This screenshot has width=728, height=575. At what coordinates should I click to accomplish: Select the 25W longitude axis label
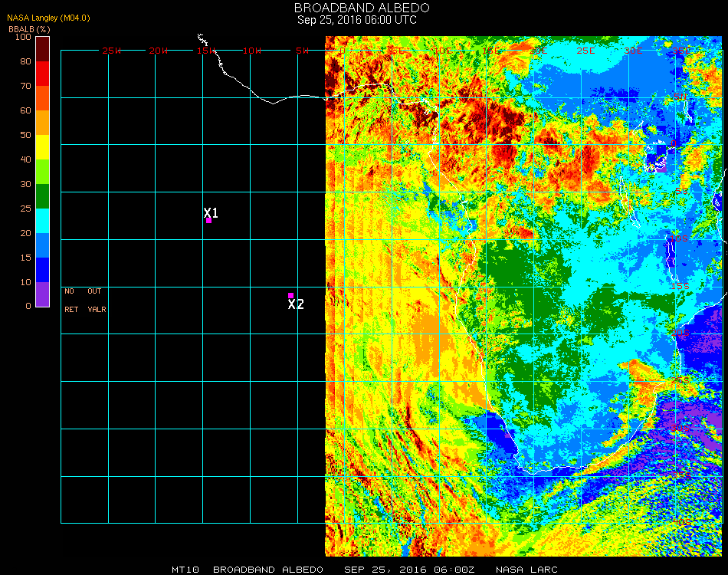[x=113, y=51]
